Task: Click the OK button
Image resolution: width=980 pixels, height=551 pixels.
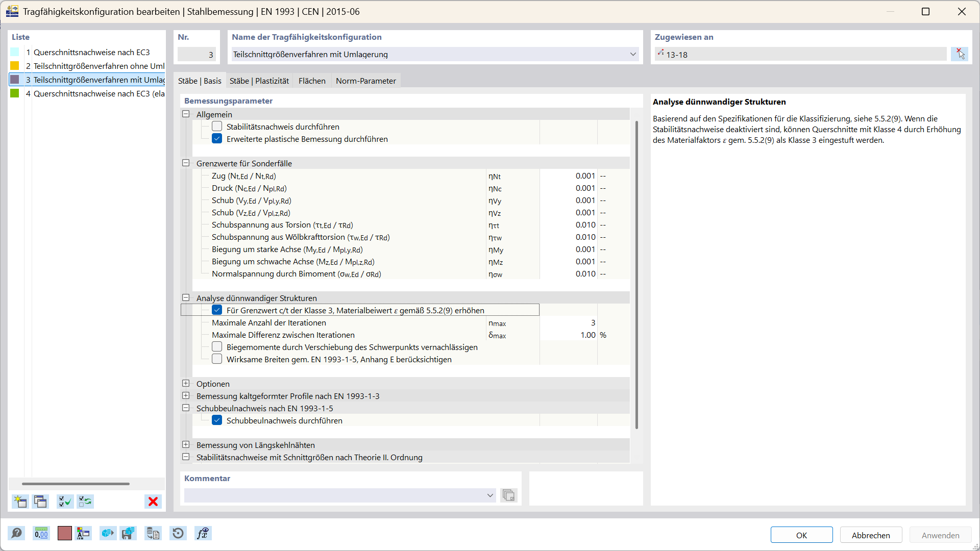Action: coord(801,535)
